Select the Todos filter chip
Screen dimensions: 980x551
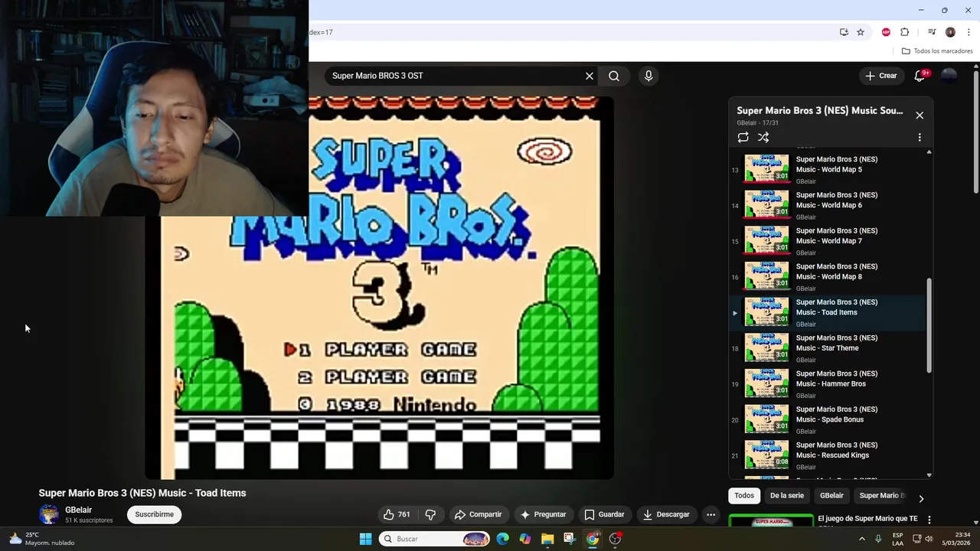pyautogui.click(x=744, y=496)
